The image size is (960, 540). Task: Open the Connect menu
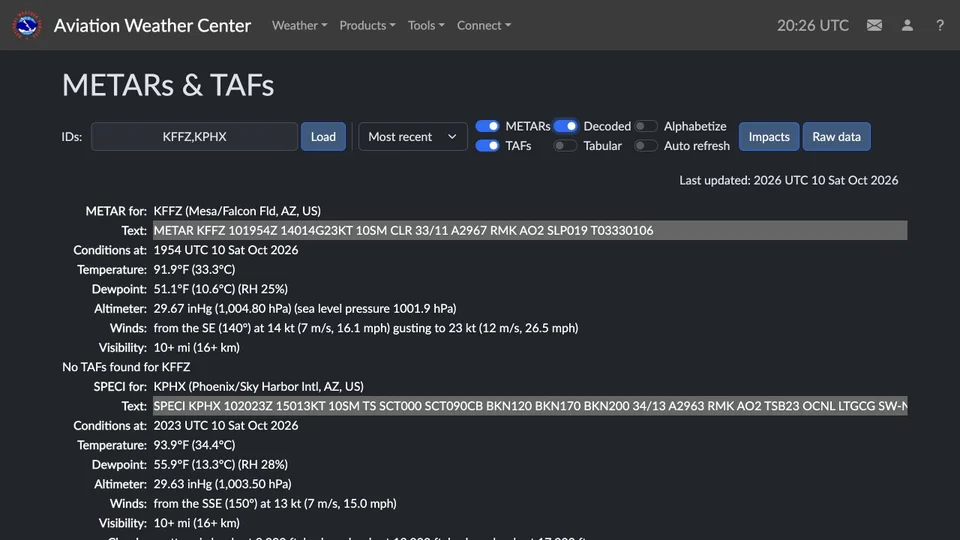(x=484, y=25)
